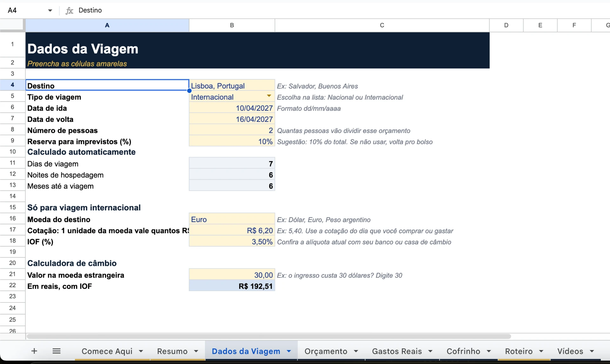
Task: Select column E header
Action: tap(540, 25)
